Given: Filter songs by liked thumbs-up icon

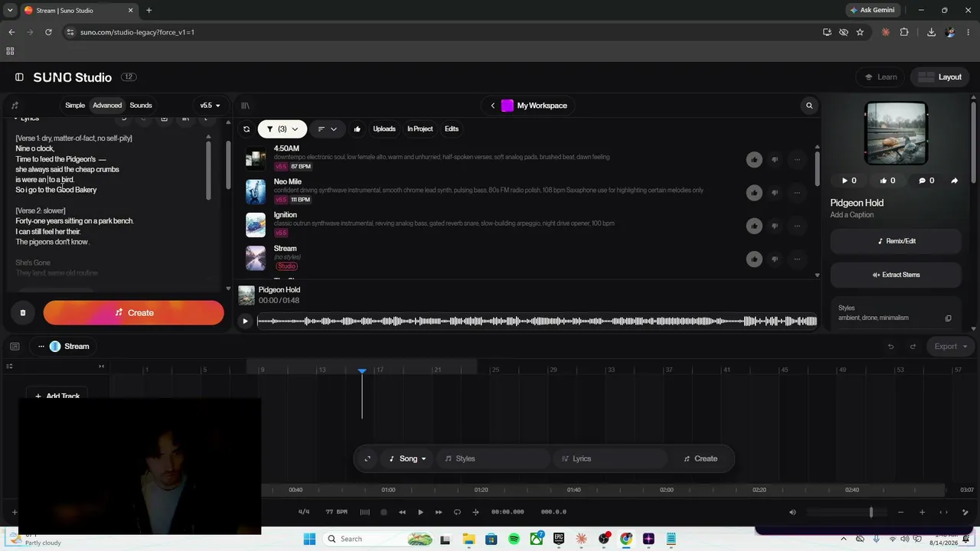Looking at the screenshot, I should [357, 129].
